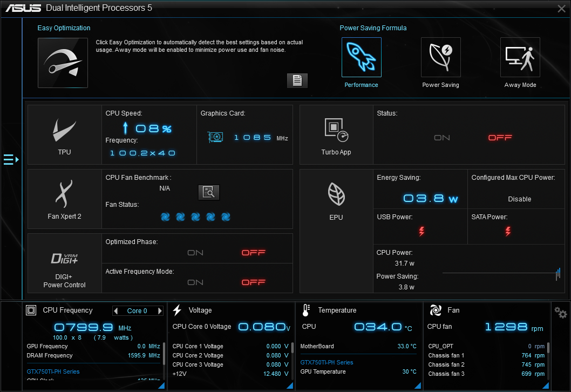Click the CPU Frequency panel scrollbar
The height and width of the screenshot is (392, 571).
[x=164, y=354]
